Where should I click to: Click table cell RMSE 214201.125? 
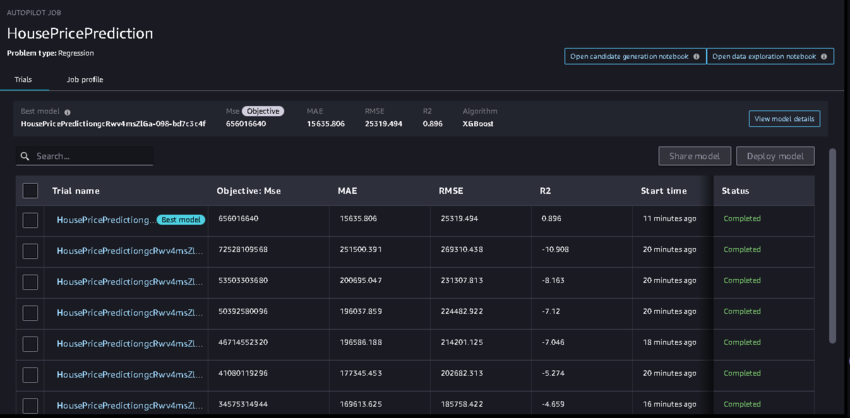point(461,342)
